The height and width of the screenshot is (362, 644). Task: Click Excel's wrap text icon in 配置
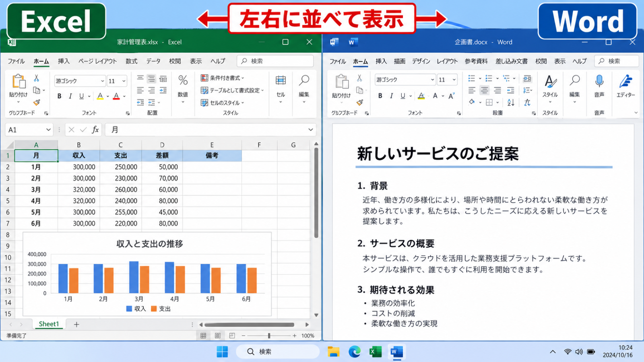tap(163, 78)
